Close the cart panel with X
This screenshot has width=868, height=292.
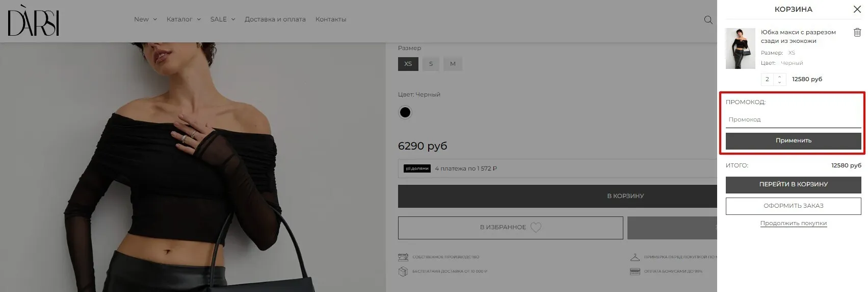pos(857,9)
